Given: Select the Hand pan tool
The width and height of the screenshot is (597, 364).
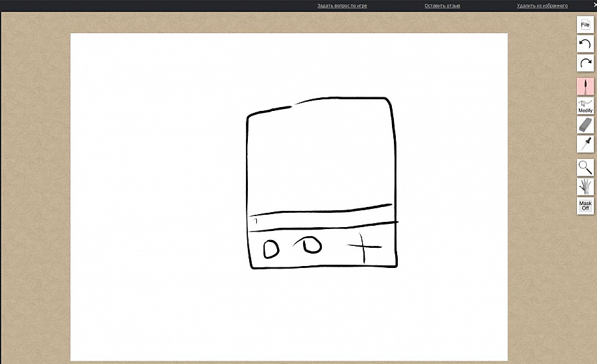Looking at the screenshot, I should pos(585,187).
